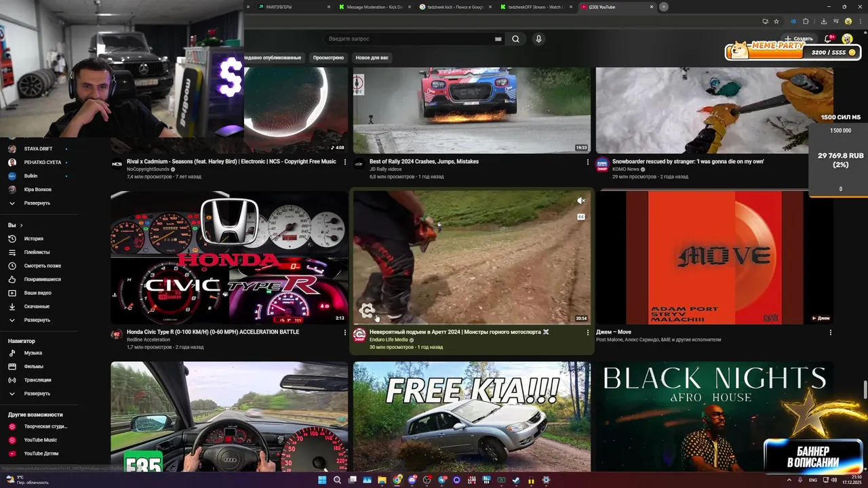Toggle subtitles on the hovered preview

(x=580, y=217)
